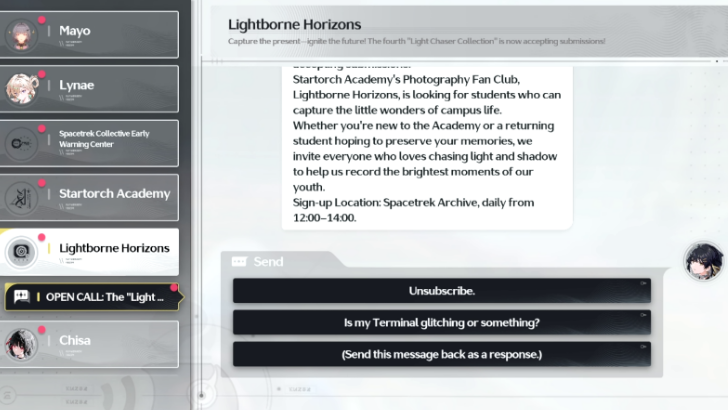The width and height of the screenshot is (728, 410).
Task: Pick "Send this message back as a response"
Action: (x=441, y=355)
